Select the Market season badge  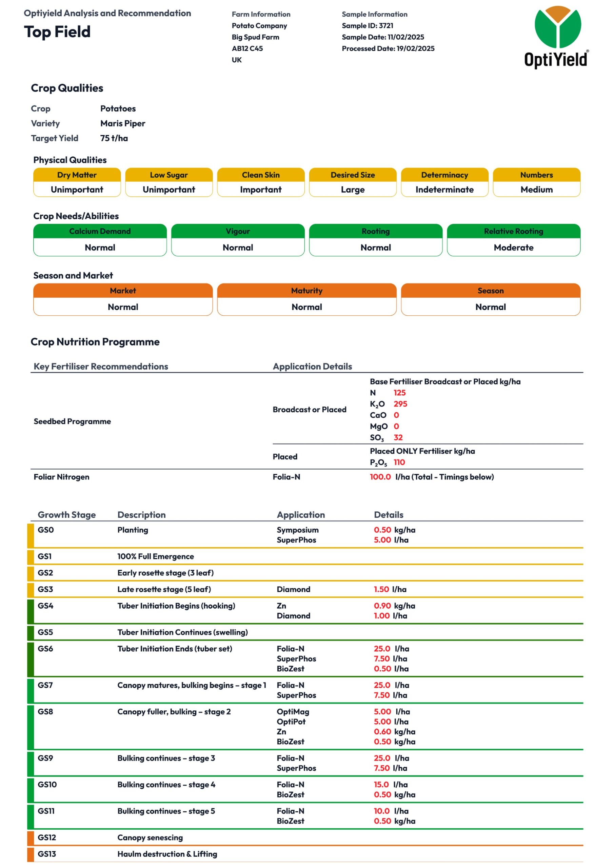coord(123,299)
